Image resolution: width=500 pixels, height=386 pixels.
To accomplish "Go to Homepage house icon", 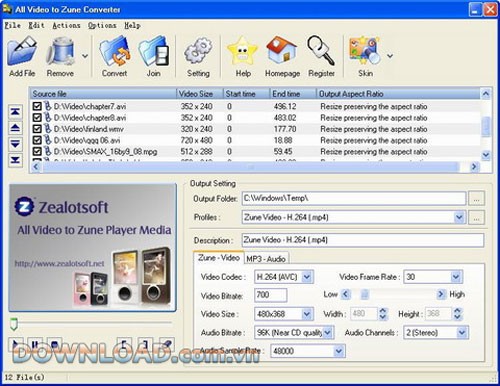I will 282,51.
